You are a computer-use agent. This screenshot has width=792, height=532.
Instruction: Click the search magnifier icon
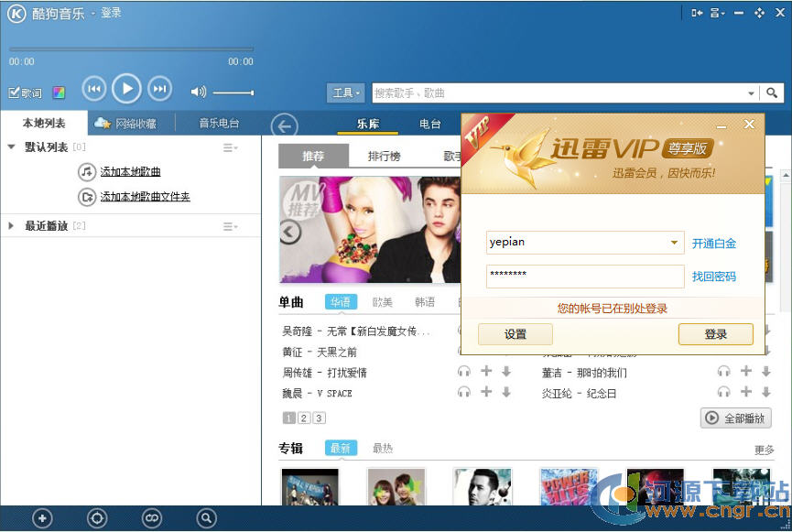773,92
